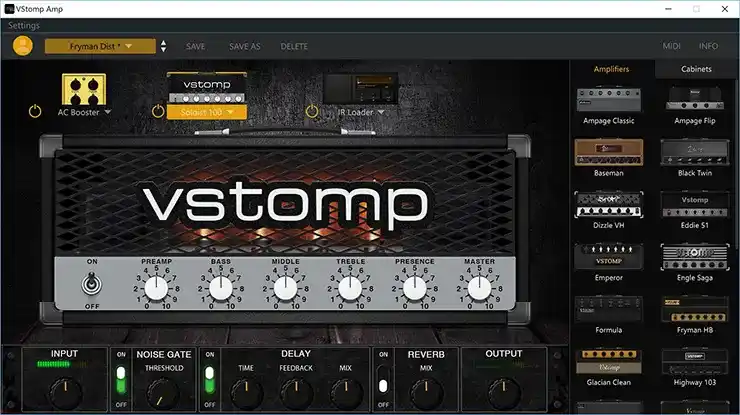
Task: Toggle the Soloist 100 amp power icon
Action: pyautogui.click(x=158, y=111)
